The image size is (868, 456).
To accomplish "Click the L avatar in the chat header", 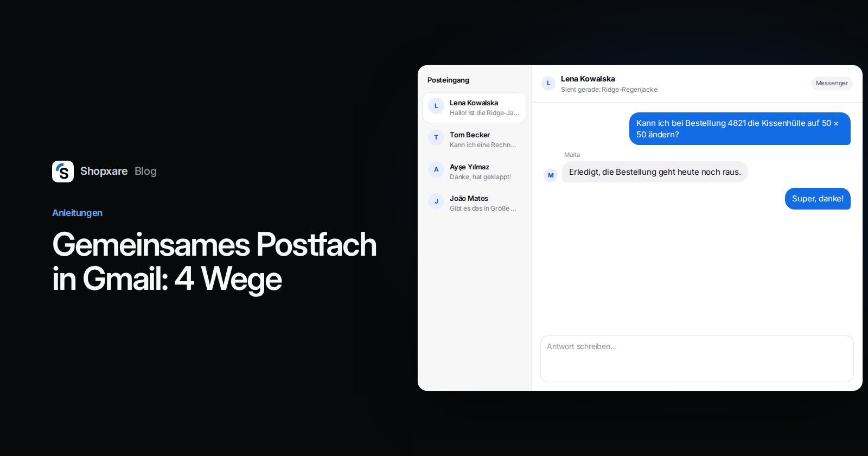I will click(548, 83).
